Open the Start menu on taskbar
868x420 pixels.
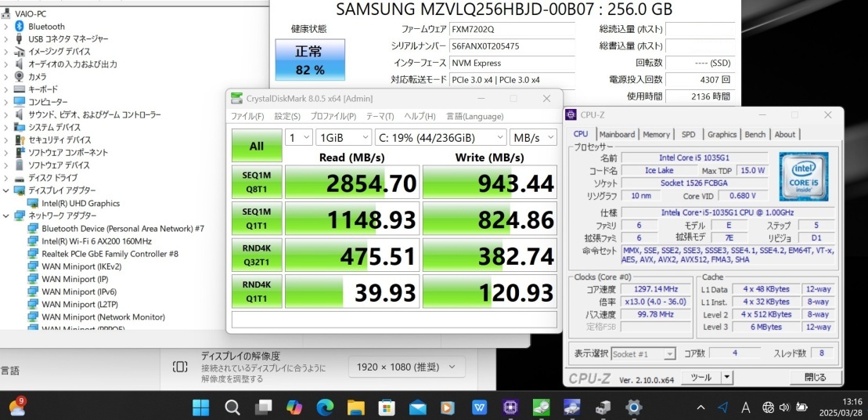pyautogui.click(x=201, y=407)
